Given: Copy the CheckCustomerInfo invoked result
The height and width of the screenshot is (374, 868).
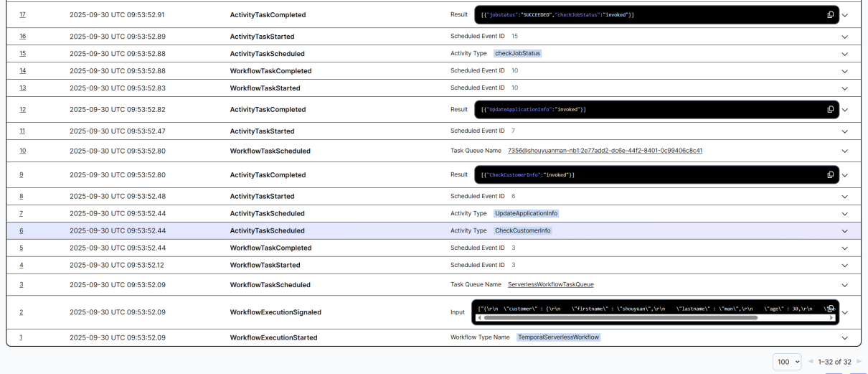Looking at the screenshot, I should point(830,175).
